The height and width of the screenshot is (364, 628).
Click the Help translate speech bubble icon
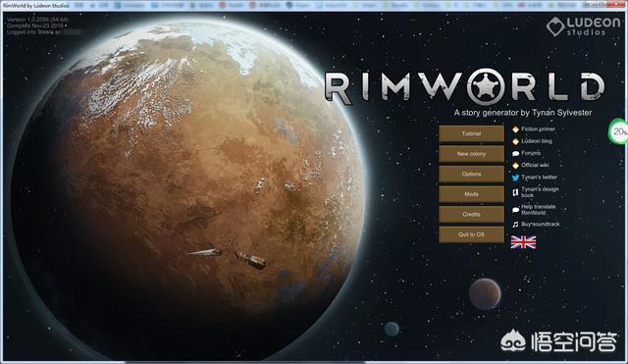click(x=515, y=210)
